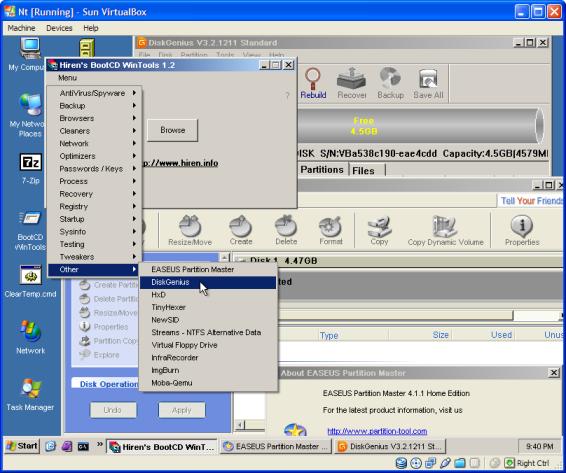This screenshot has width=566, height=473.
Task: Click the VirtualBox hard disk status icon
Action: [401, 463]
